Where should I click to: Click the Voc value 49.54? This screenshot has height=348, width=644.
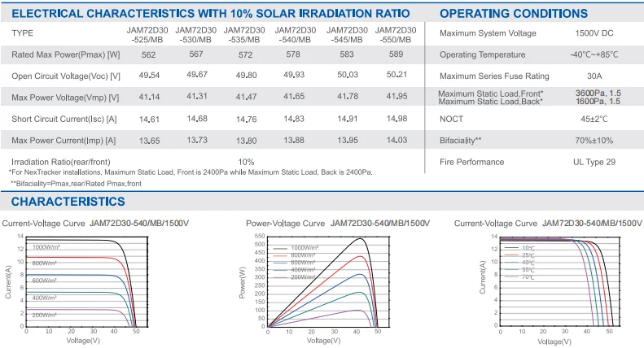coord(149,75)
